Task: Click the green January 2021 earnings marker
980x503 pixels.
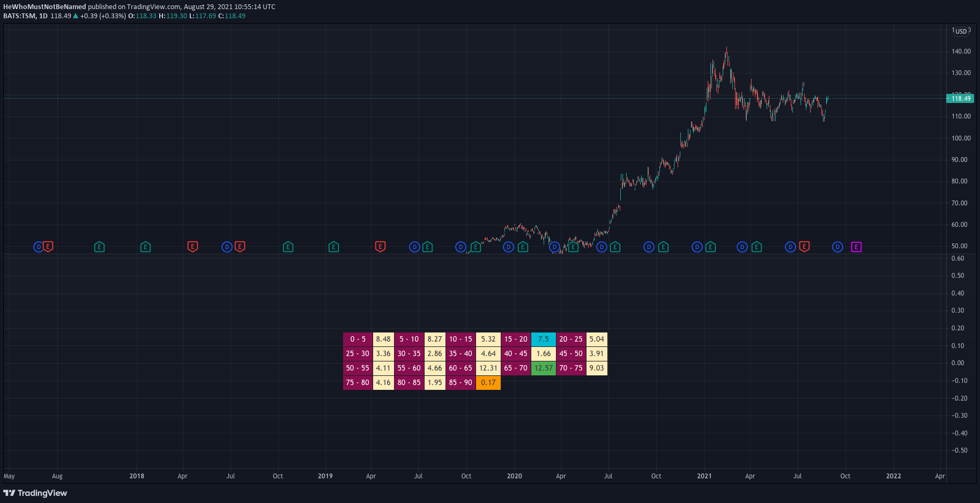Action: tap(710, 247)
